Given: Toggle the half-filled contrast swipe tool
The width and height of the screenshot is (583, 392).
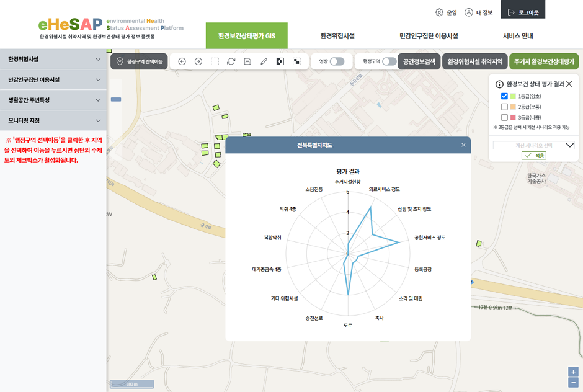Looking at the screenshot, I should pos(280,61).
